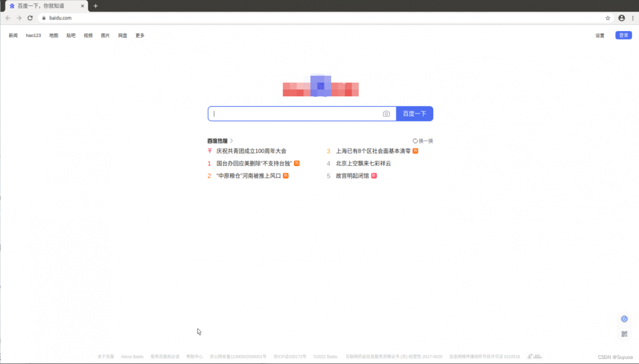Click the QR code icon at right edge

(624, 334)
